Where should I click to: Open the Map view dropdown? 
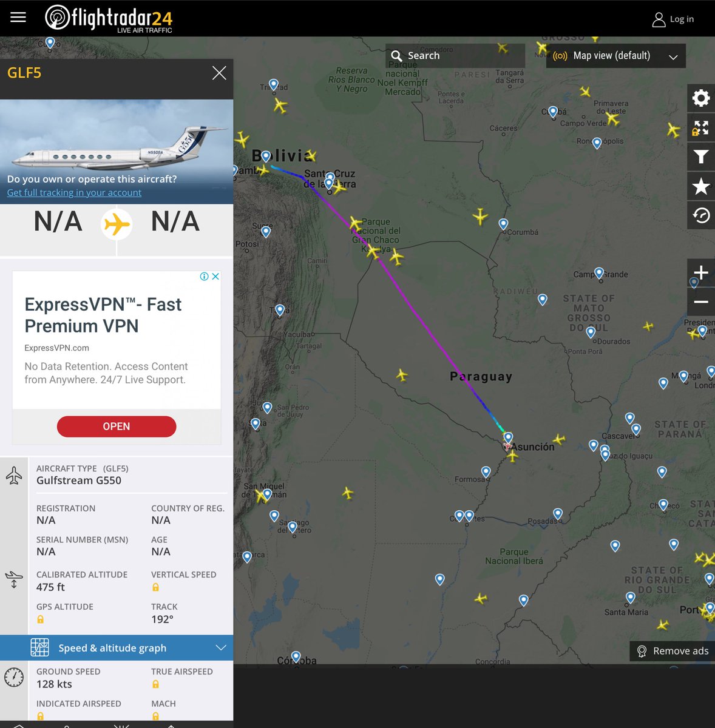click(616, 56)
